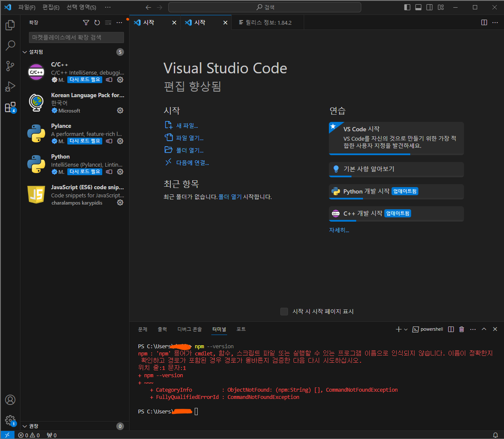
Task: Focus the marketplace extension search box
Action: pos(77,38)
